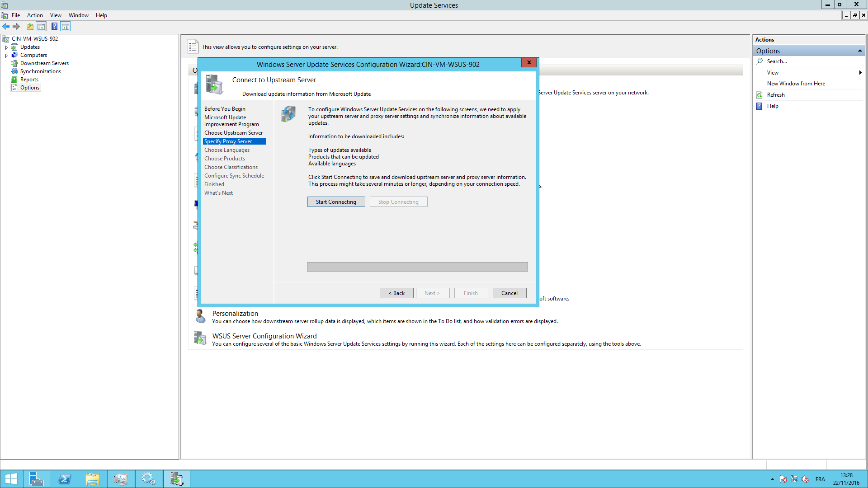Click the CIN-VM-WSUS-902 server root icon
The image size is (868, 488).
point(5,39)
